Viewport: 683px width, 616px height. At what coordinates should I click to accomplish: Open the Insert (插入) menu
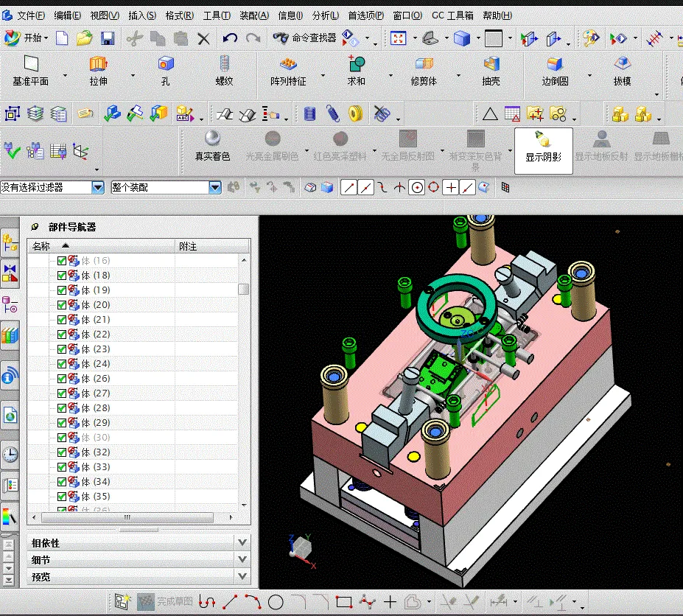coord(142,15)
